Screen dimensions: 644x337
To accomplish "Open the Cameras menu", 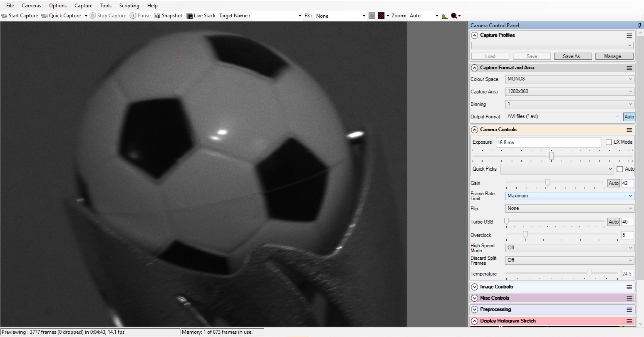I will point(31,5).
